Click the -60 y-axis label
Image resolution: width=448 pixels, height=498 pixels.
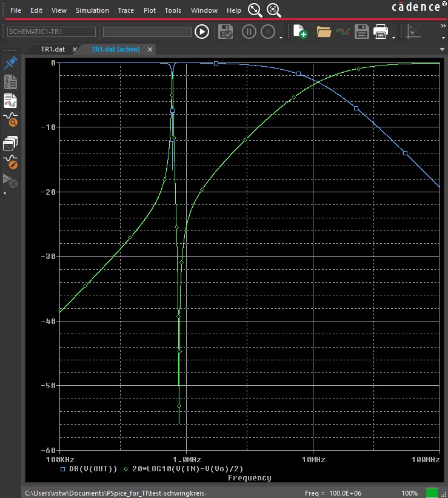[x=48, y=450]
